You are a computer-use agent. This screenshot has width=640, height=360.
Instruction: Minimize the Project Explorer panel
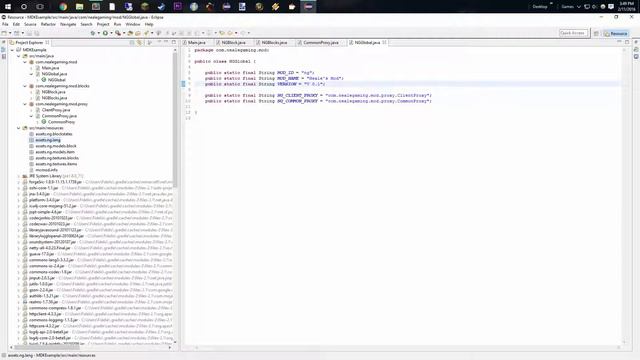coord(166,42)
